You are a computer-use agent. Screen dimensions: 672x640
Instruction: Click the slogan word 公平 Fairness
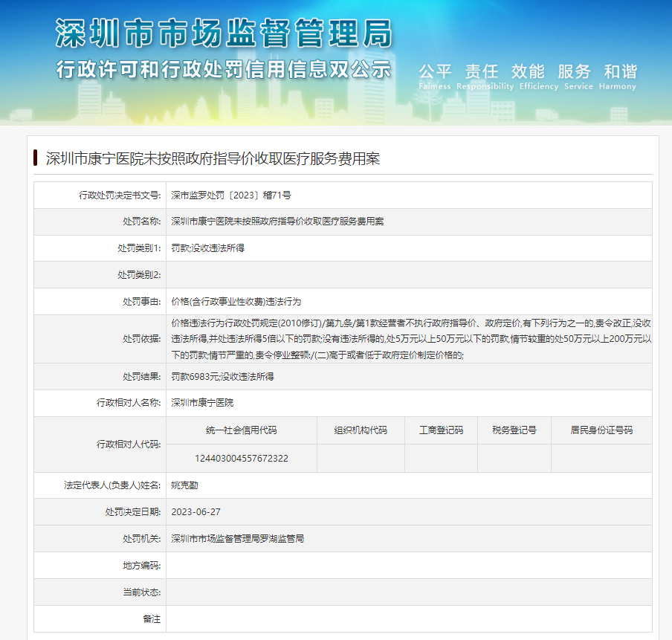(x=435, y=77)
